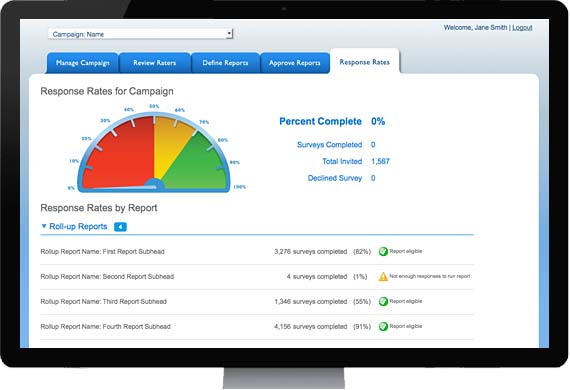Screen dimensions: 570x390
Task: Click the Roll-up Reports count badge
Action: tap(120, 227)
